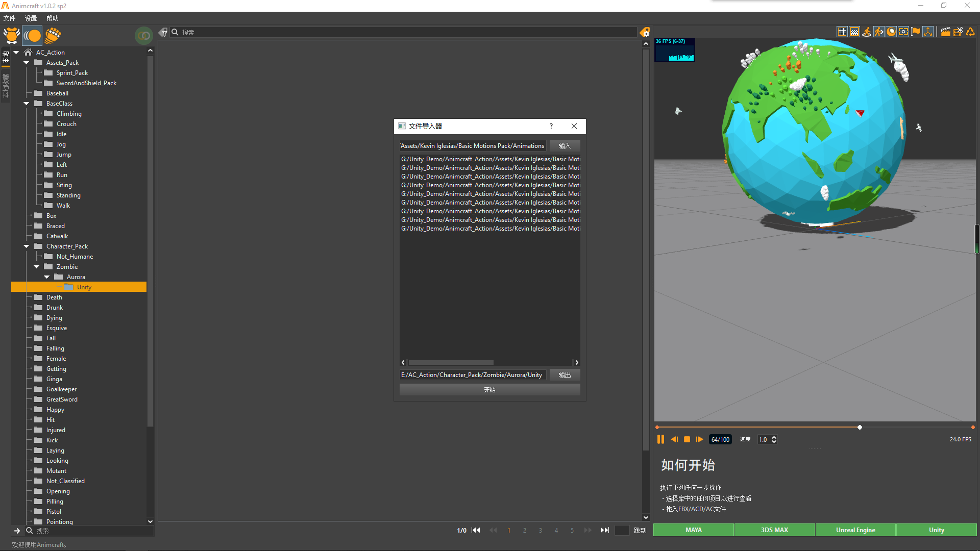Click the timeline playhead marker

tap(860, 427)
